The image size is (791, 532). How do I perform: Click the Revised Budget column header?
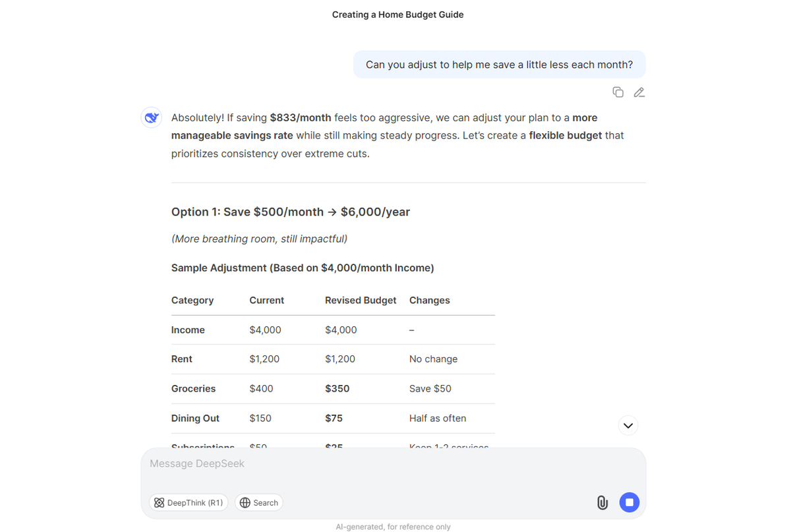(x=361, y=300)
